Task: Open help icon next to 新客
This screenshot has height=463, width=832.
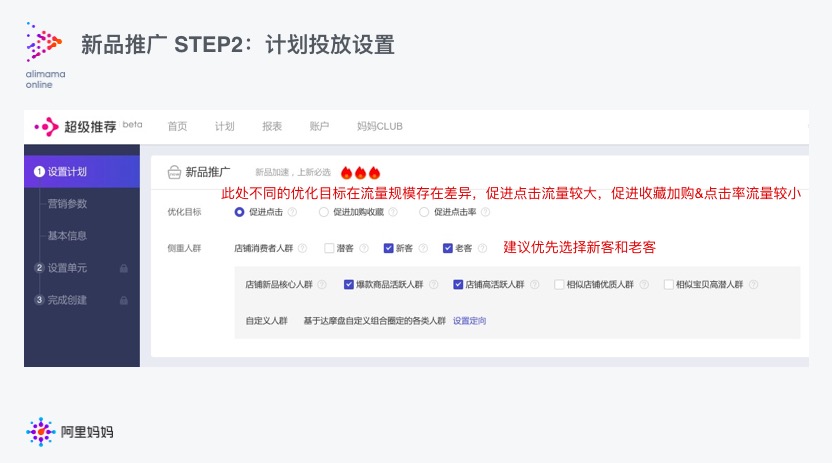Action: (x=423, y=248)
